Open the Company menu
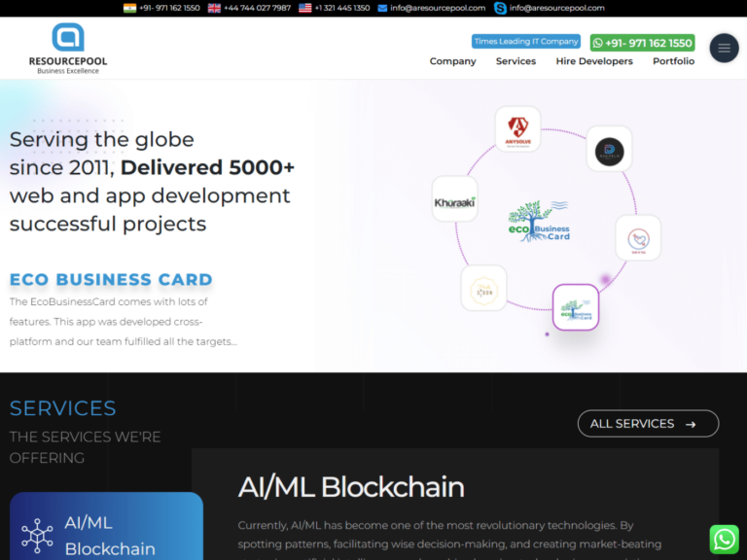Viewport: 747px width, 560px height. tap(452, 61)
